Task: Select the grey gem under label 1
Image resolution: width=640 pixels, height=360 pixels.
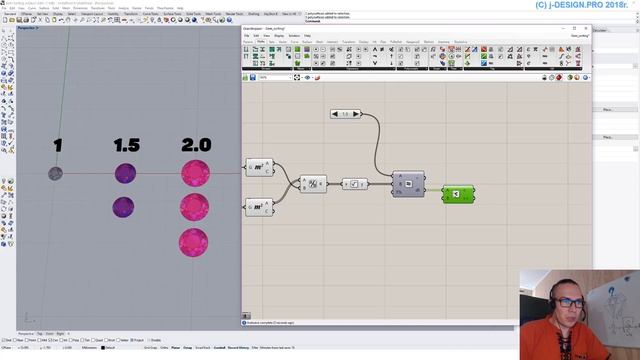Action: click(x=56, y=173)
